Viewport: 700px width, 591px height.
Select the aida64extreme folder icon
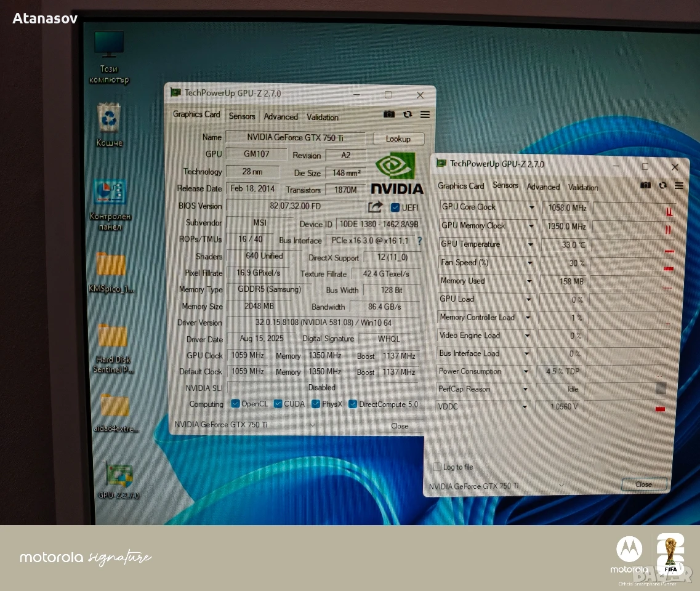[115, 413]
